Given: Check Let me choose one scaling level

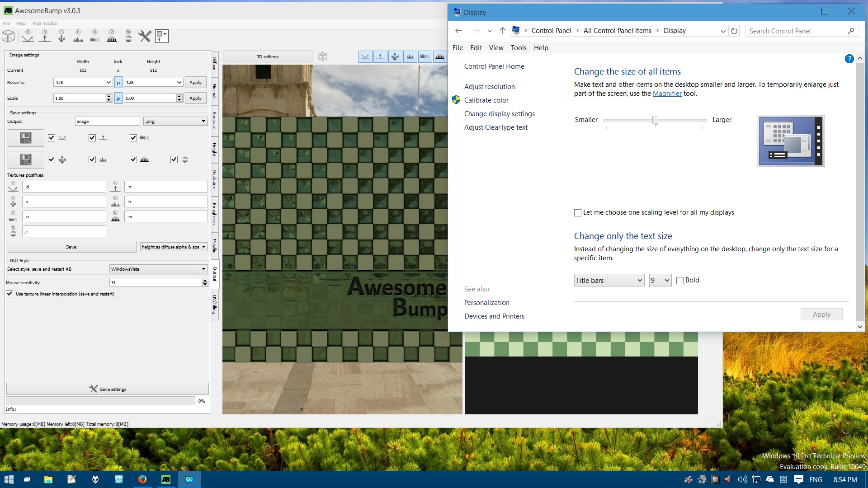Looking at the screenshot, I should click(x=578, y=213).
